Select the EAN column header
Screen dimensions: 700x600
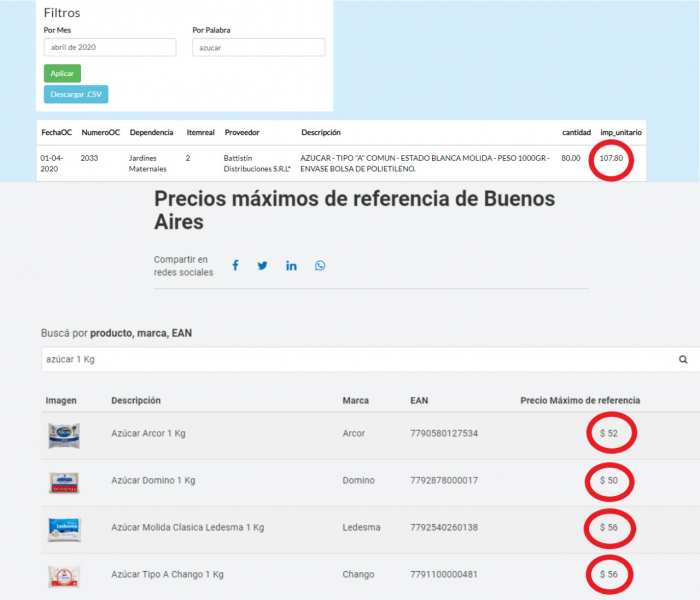point(419,400)
